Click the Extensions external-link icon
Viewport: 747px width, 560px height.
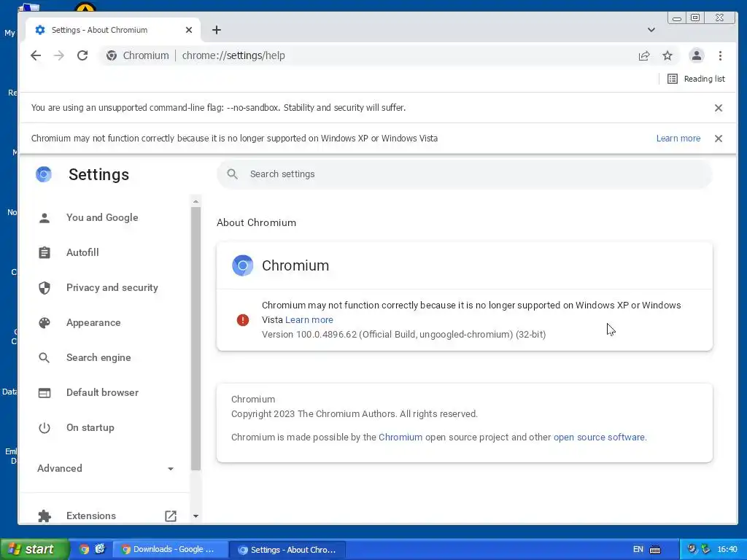pyautogui.click(x=171, y=516)
